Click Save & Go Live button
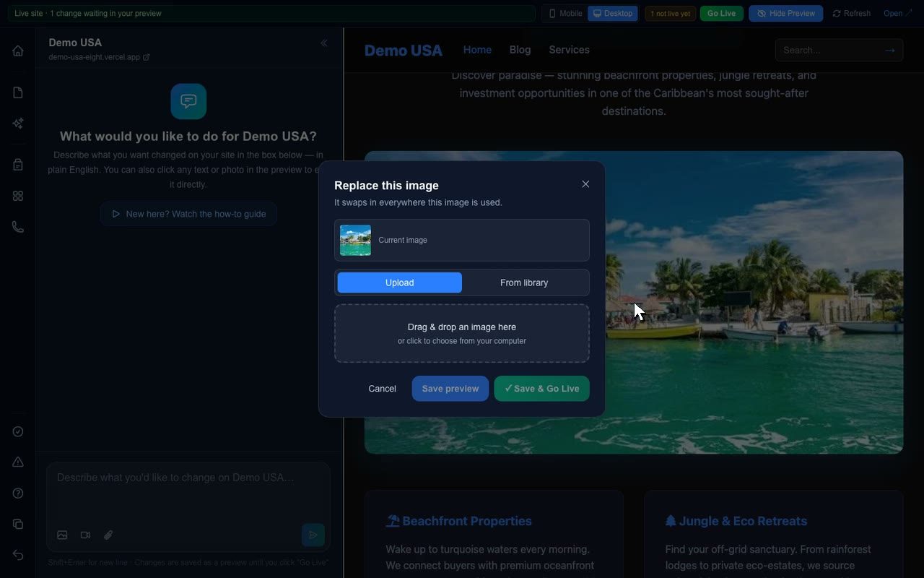 pos(541,389)
